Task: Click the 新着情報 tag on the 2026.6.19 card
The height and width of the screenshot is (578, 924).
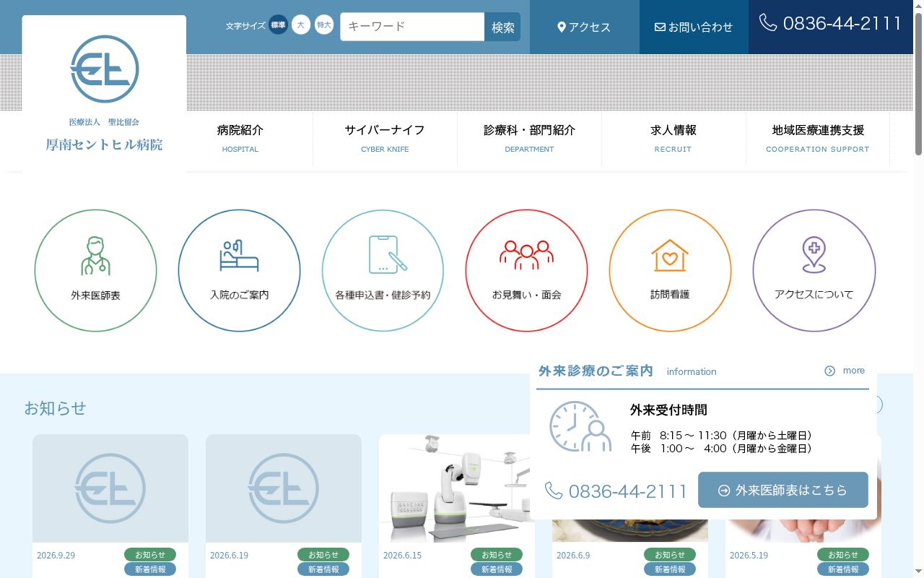Action: point(323,569)
